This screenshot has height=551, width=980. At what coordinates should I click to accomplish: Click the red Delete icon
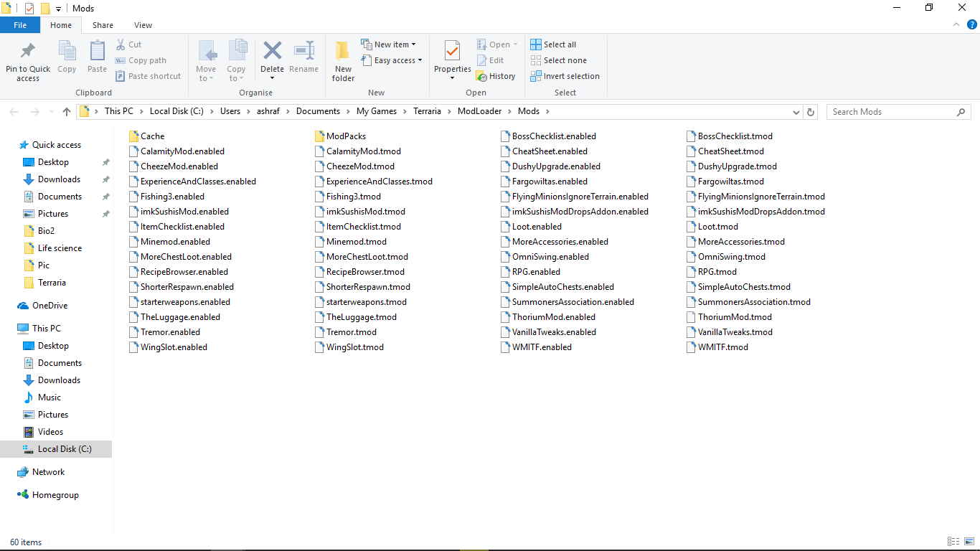point(272,50)
